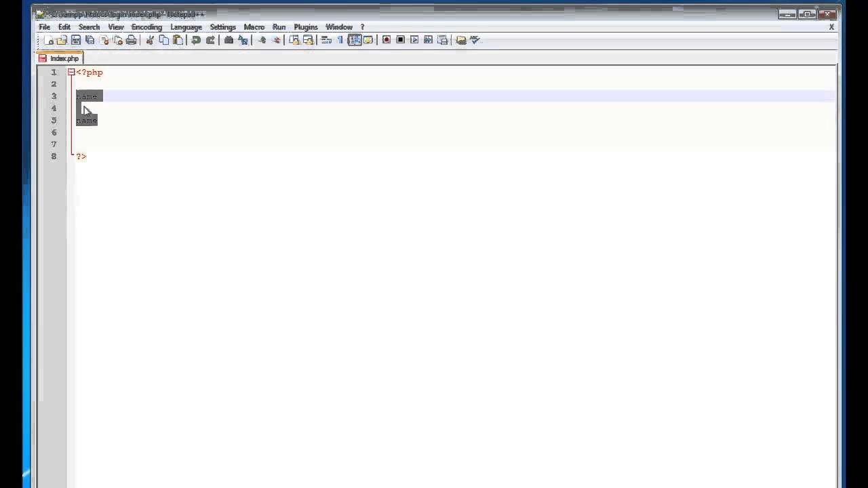Select the index.php document tab
Screen dimensions: 868x488
click(60, 58)
